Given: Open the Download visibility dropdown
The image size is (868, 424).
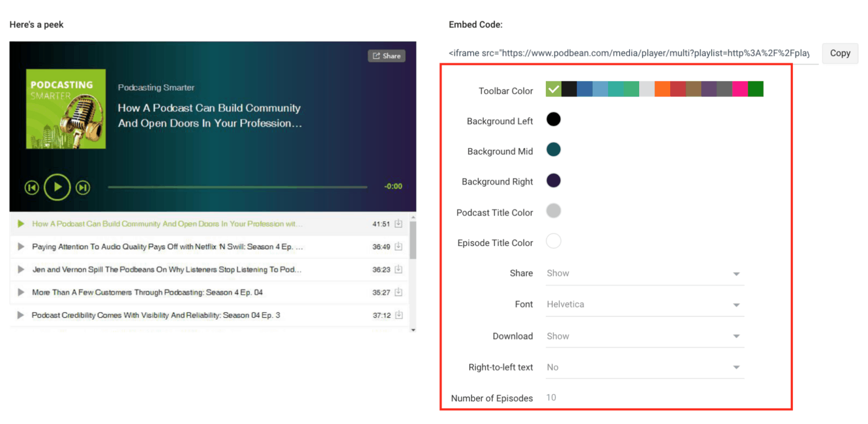Looking at the screenshot, I should [644, 336].
